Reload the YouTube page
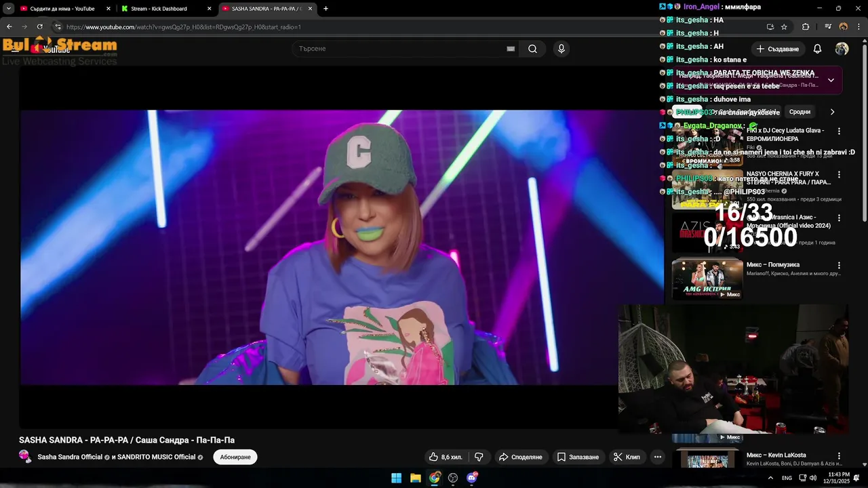The height and width of the screenshot is (488, 868). [39, 26]
